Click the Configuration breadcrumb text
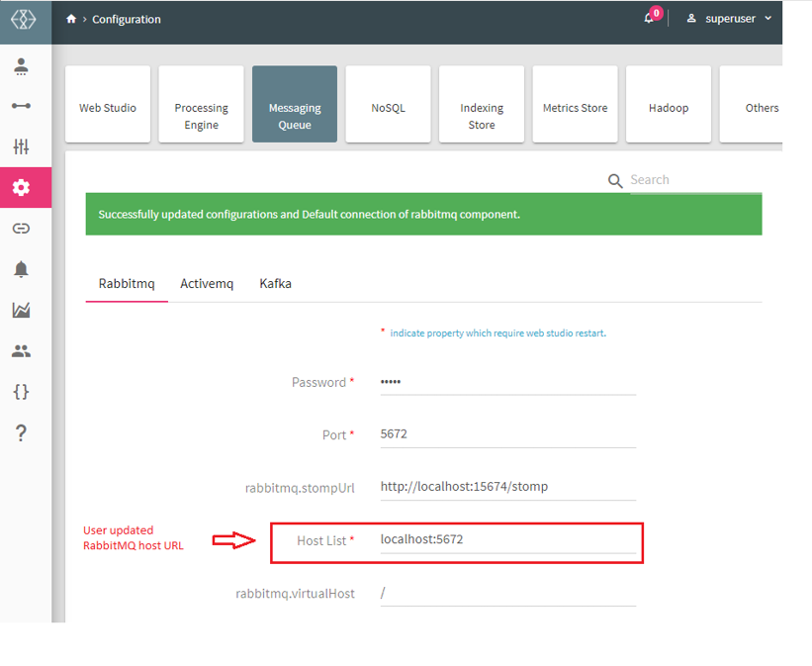Screen dimensions: 812x666 127,19
